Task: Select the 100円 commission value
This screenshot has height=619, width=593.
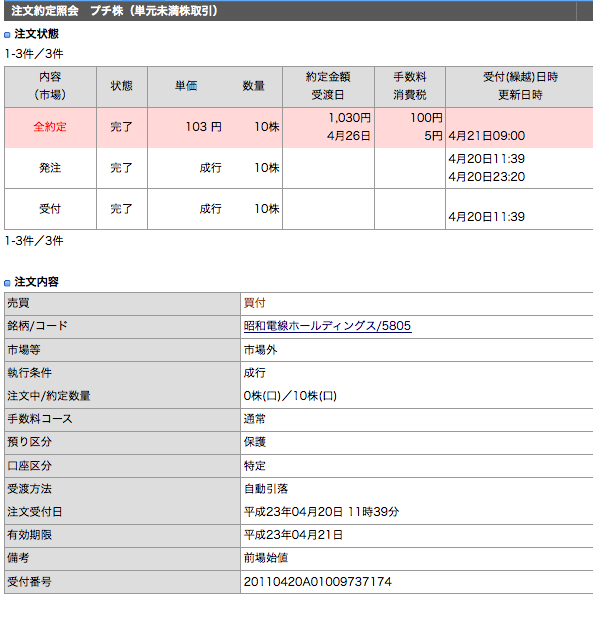Action: [426, 118]
